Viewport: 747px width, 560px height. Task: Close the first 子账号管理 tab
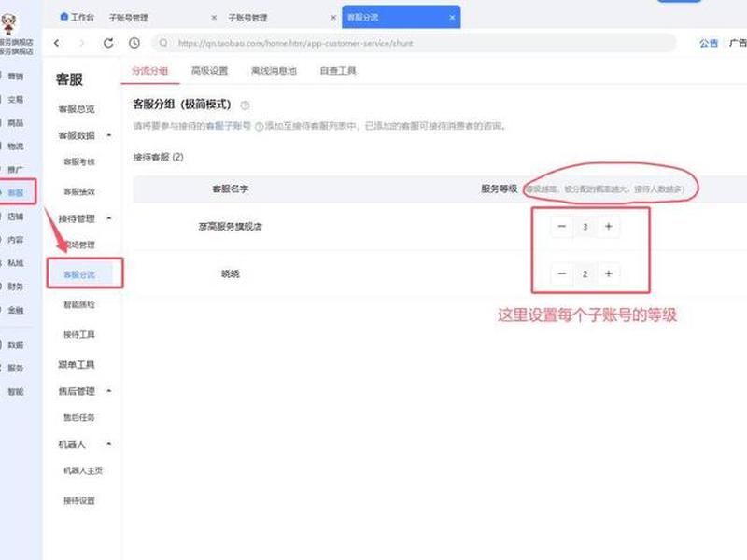click(214, 18)
